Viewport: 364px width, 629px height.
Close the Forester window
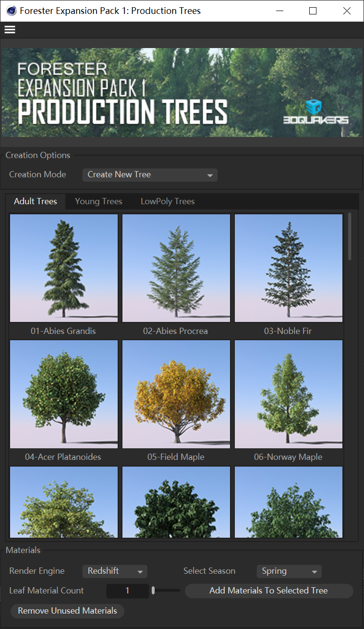pos(347,11)
